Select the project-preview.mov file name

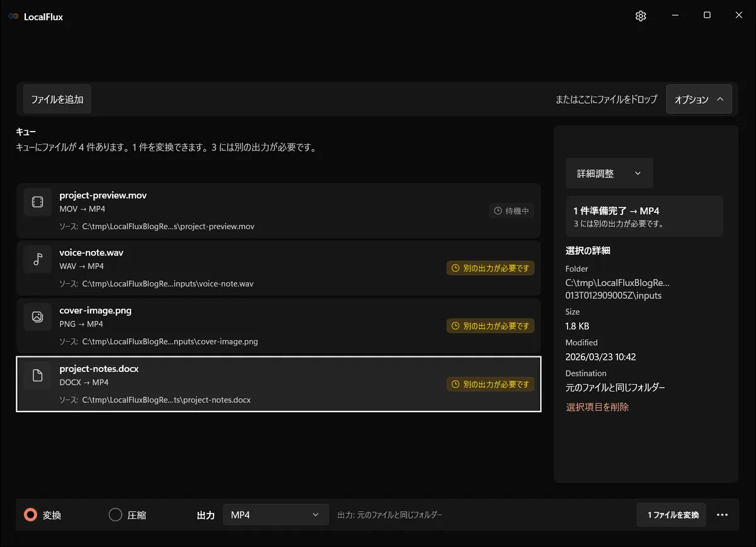click(x=103, y=195)
